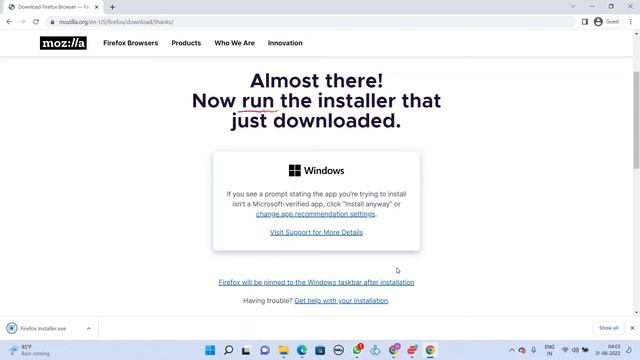Open Chrome's three-dot menu

[631, 22]
